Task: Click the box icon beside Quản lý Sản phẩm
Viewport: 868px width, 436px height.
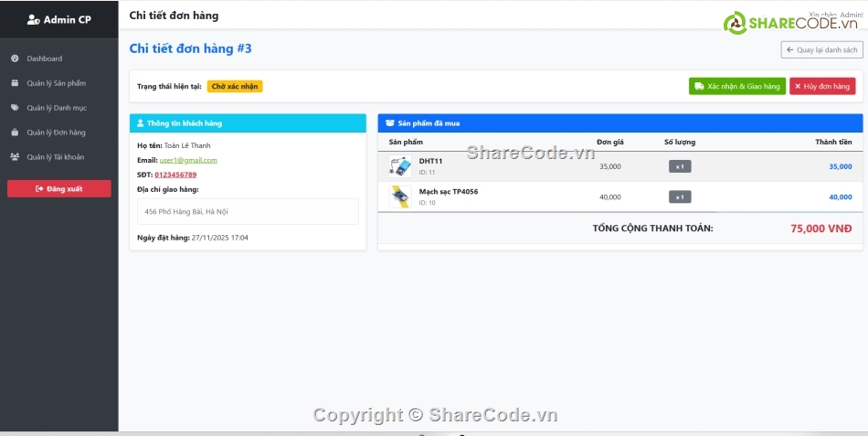Action: [15, 83]
